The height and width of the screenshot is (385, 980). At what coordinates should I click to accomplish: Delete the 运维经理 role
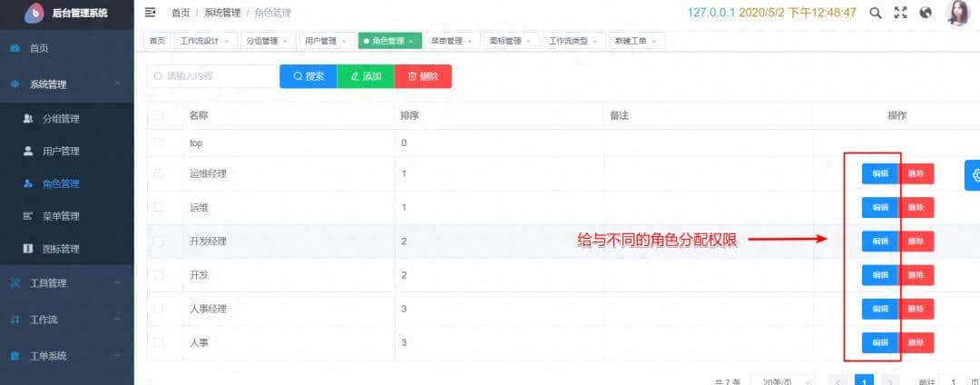[916, 173]
